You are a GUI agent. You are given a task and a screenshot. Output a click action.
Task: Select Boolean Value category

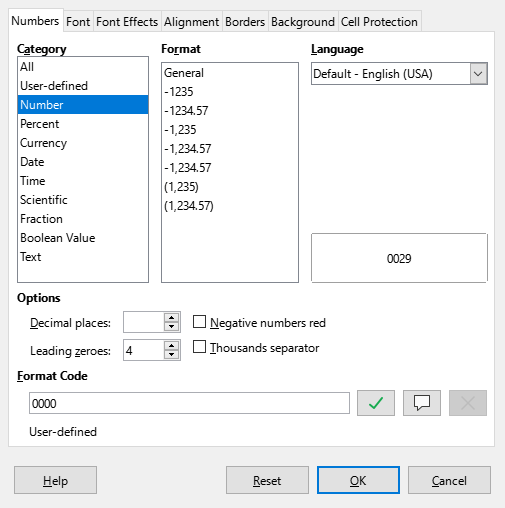tap(83, 238)
